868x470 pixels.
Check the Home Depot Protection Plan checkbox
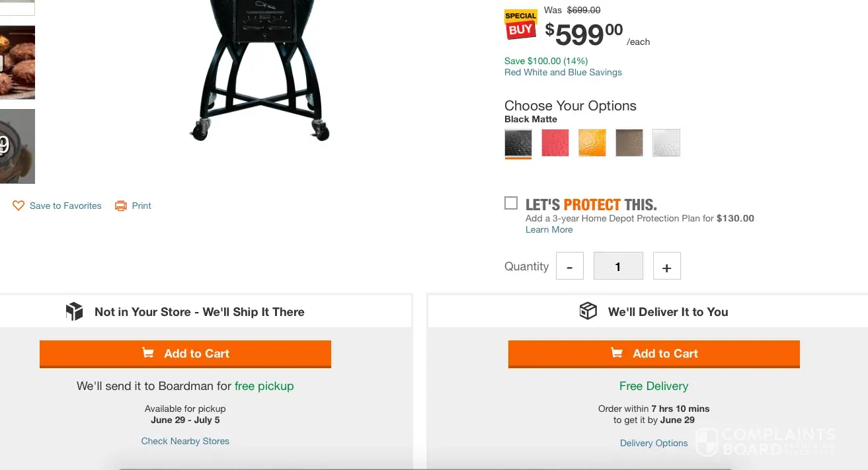tap(511, 203)
